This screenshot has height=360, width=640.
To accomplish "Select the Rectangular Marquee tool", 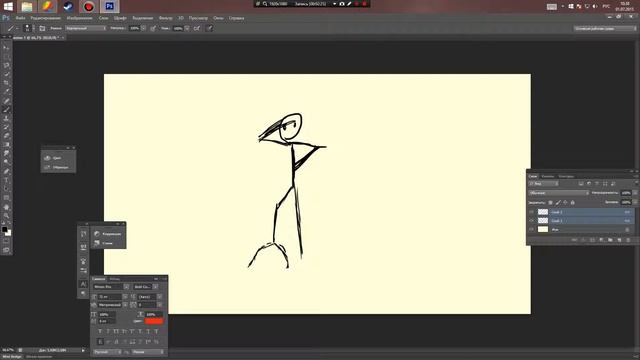I will click(6, 56).
